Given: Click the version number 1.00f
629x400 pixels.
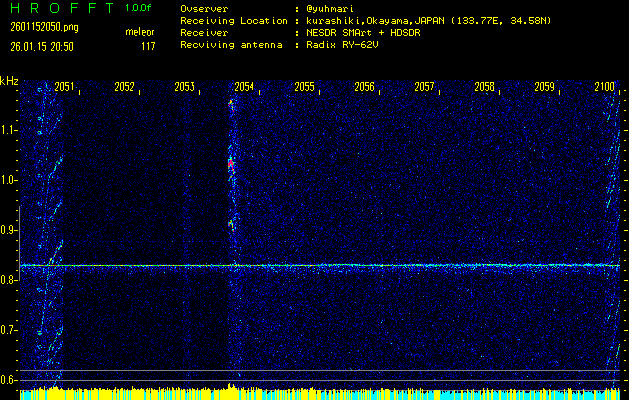Looking at the screenshot, I should click(x=138, y=8).
